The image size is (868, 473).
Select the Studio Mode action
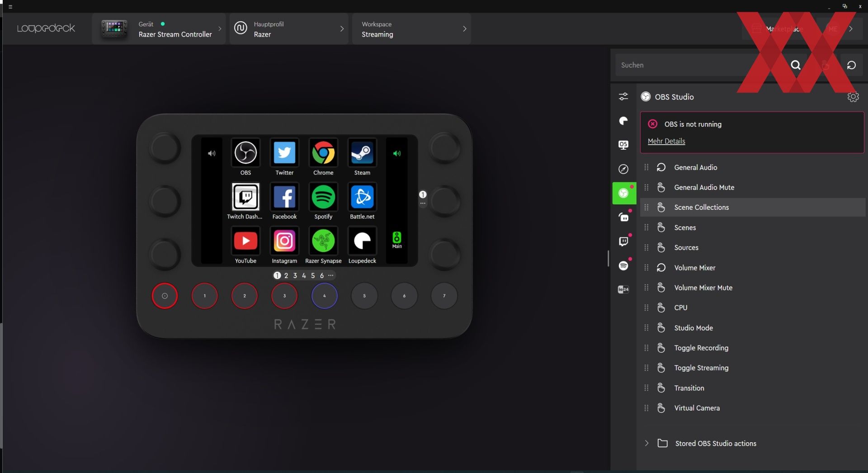[x=752, y=328]
